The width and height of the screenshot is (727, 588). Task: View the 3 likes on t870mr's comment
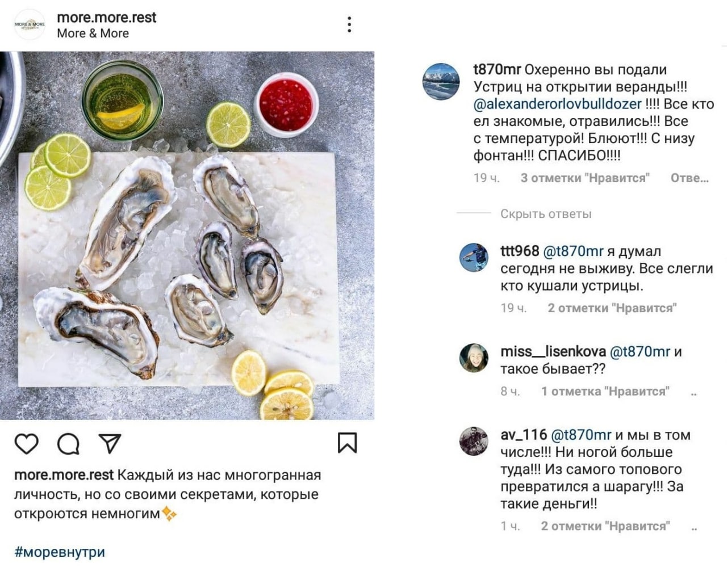pyautogui.click(x=585, y=178)
